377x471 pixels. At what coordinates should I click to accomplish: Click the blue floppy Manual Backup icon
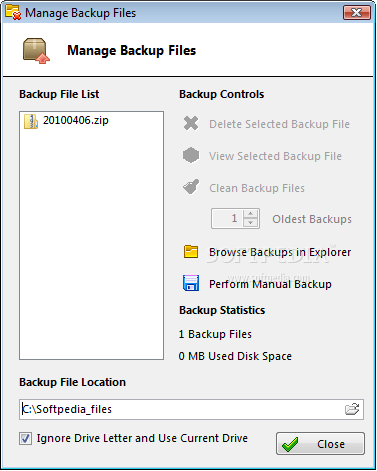[191, 283]
